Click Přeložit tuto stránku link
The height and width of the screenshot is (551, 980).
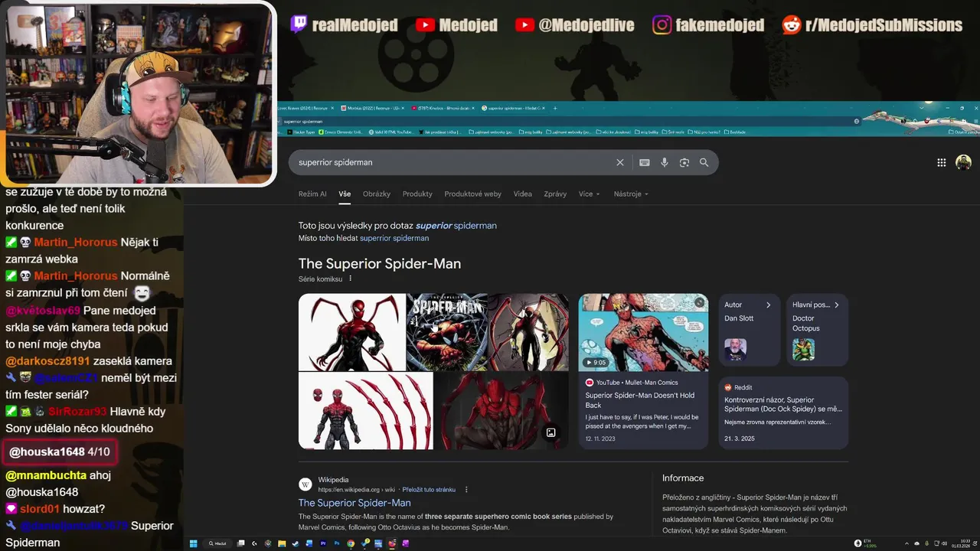click(429, 490)
